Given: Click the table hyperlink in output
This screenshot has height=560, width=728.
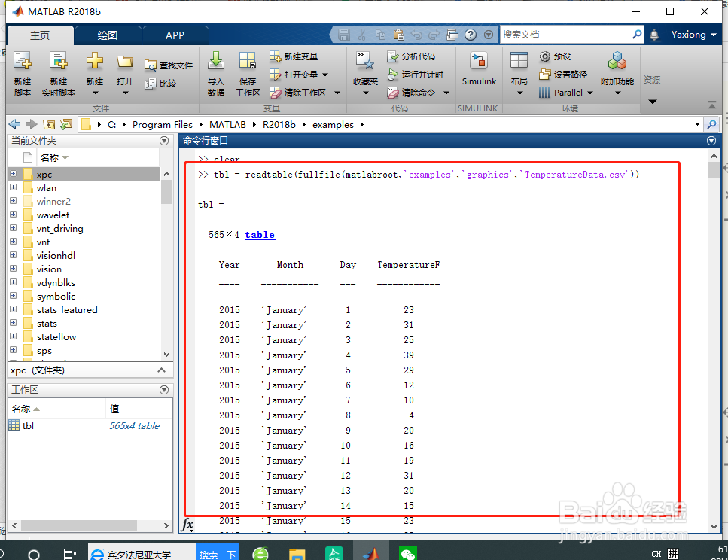Looking at the screenshot, I should coord(260,235).
